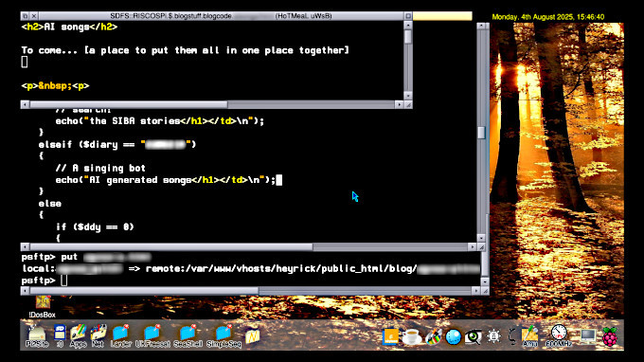Open the SimpleSeq folder on the iconbar
This screenshot has width=644, height=362.
click(224, 336)
